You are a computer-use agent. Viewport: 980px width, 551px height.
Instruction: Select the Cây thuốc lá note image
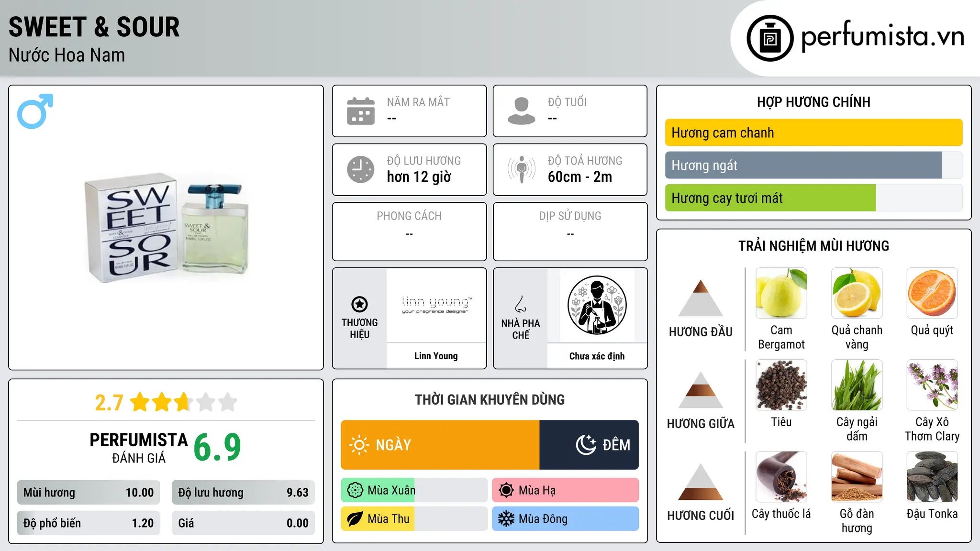(781, 477)
